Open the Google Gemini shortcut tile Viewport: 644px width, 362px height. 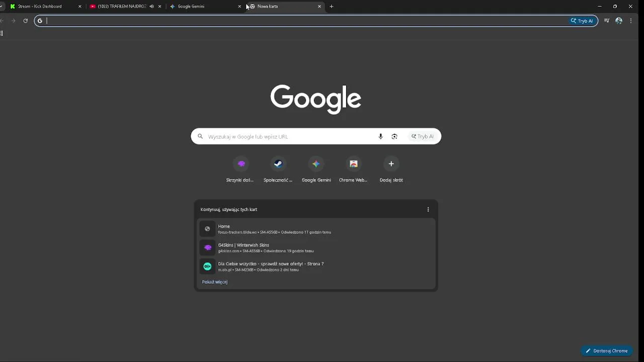click(316, 169)
